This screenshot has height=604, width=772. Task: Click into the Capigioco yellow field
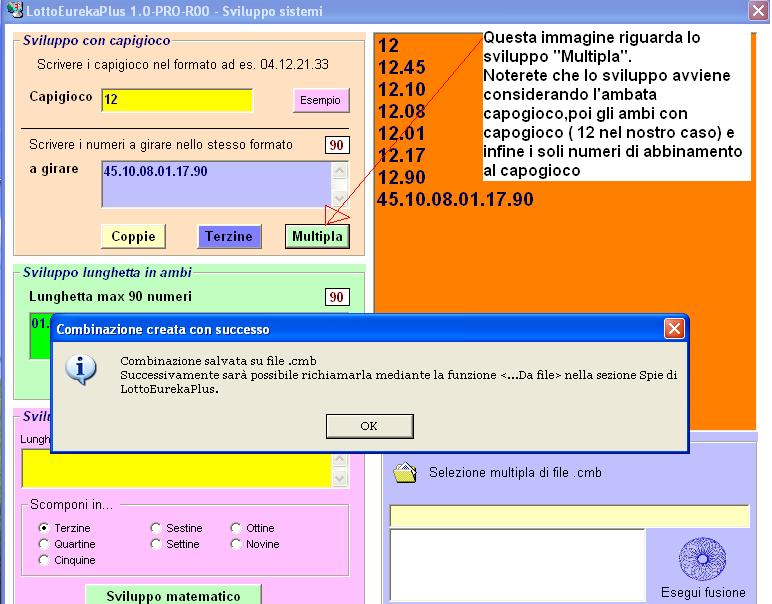(177, 100)
